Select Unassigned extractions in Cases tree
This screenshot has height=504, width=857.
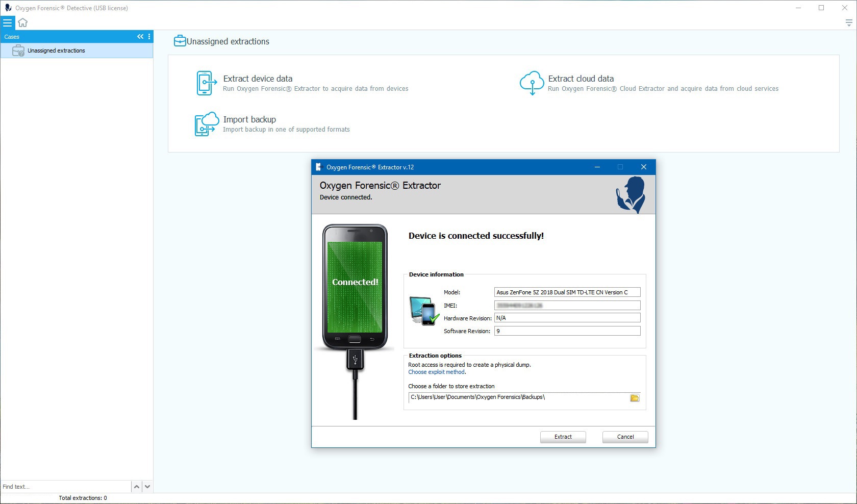(77, 51)
